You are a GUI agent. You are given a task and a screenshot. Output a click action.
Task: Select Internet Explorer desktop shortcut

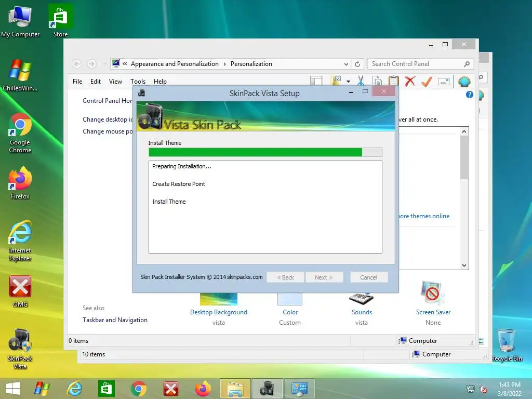(20, 241)
